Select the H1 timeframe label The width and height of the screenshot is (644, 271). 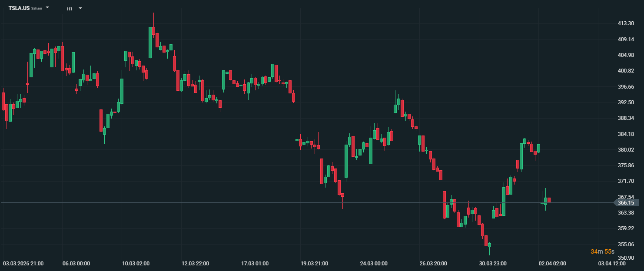point(70,9)
